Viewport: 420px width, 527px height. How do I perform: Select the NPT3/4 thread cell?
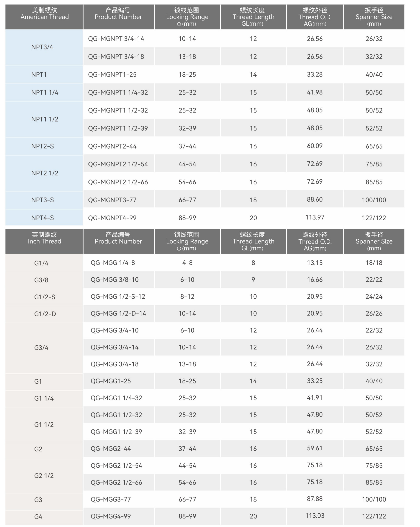pos(42,47)
